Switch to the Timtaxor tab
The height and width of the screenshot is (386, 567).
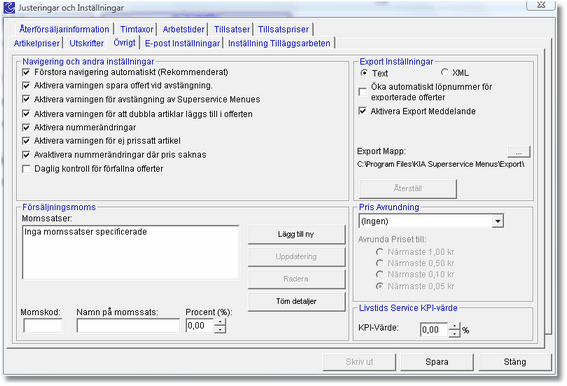tap(137, 29)
